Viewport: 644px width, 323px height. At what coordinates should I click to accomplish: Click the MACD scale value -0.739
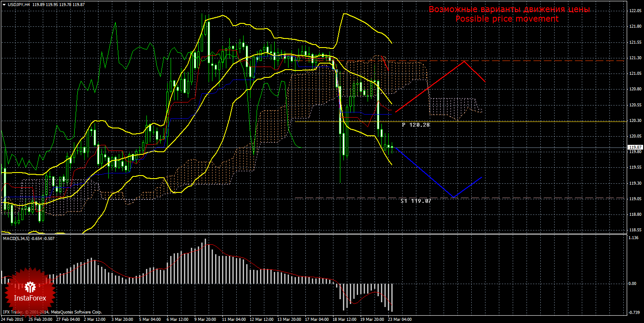634,312
